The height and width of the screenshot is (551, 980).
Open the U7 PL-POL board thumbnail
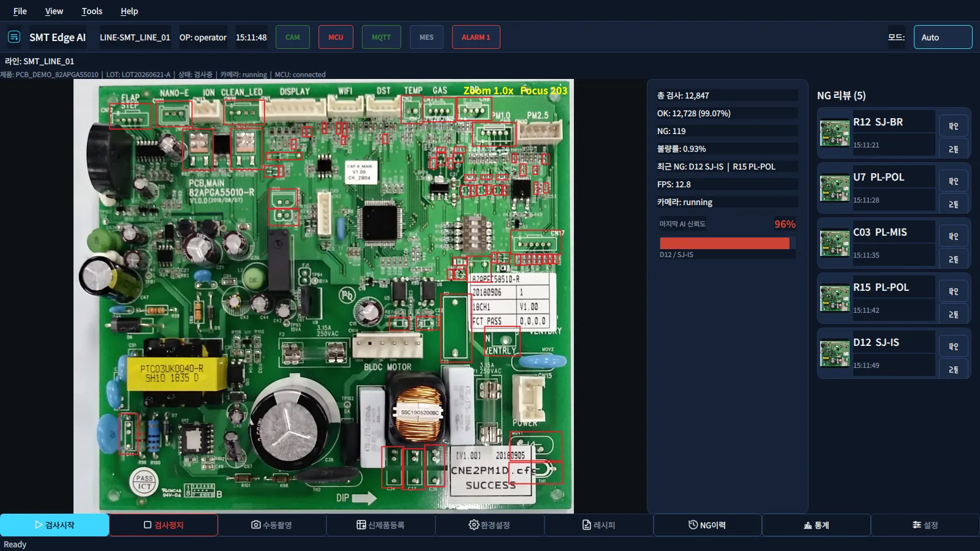click(835, 188)
